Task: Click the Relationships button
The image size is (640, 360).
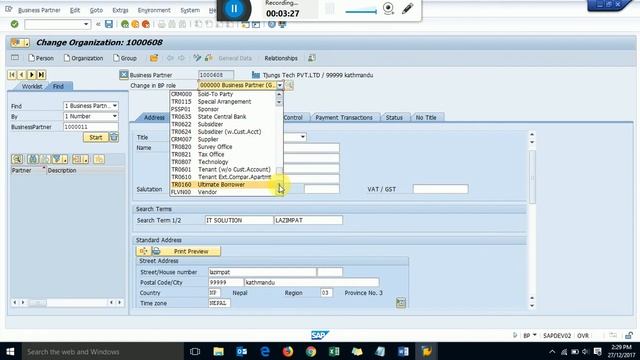Action: (x=281, y=58)
